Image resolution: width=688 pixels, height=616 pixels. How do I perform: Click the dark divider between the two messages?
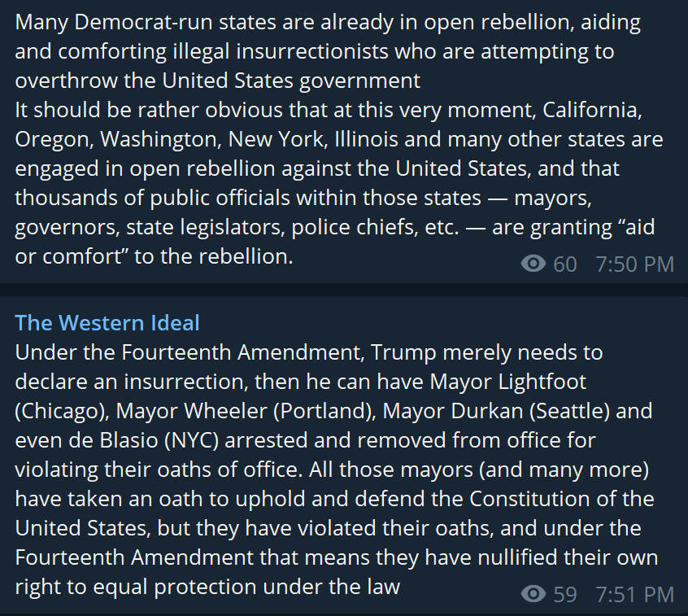tap(344, 290)
